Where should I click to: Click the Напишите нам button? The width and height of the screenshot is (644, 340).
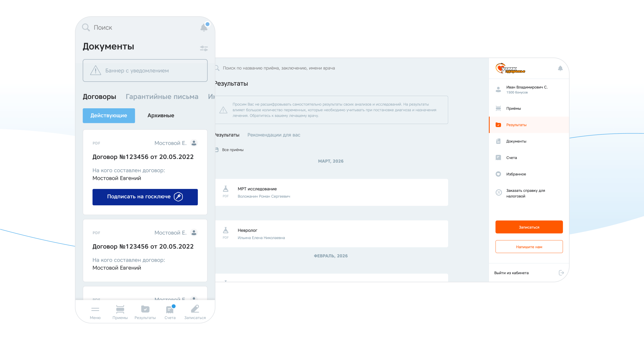point(529,247)
